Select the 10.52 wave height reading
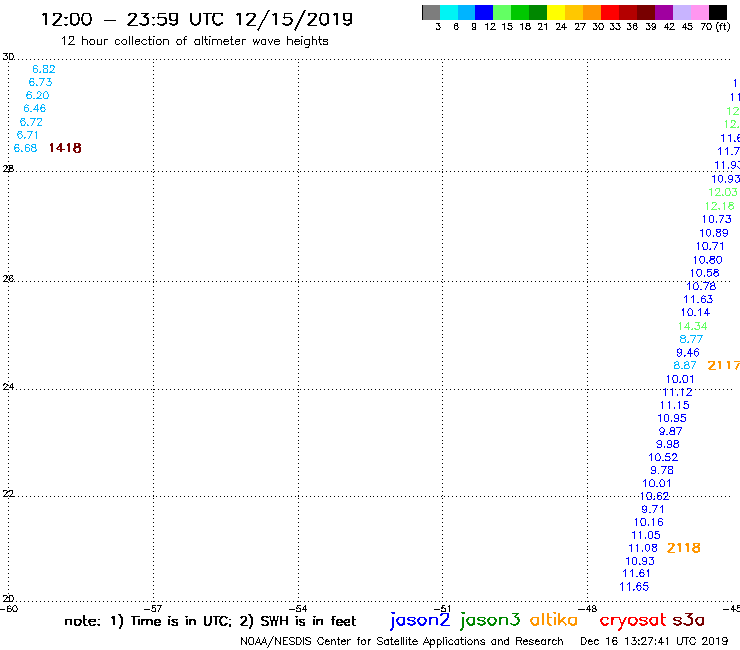The width and height of the screenshot is (740, 650). (x=663, y=457)
